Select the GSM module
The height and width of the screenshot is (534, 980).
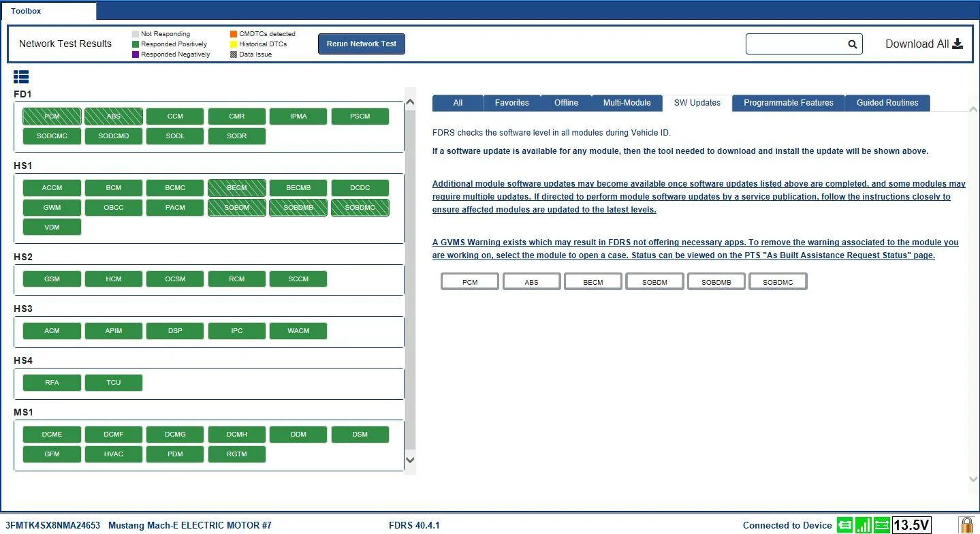coord(52,279)
